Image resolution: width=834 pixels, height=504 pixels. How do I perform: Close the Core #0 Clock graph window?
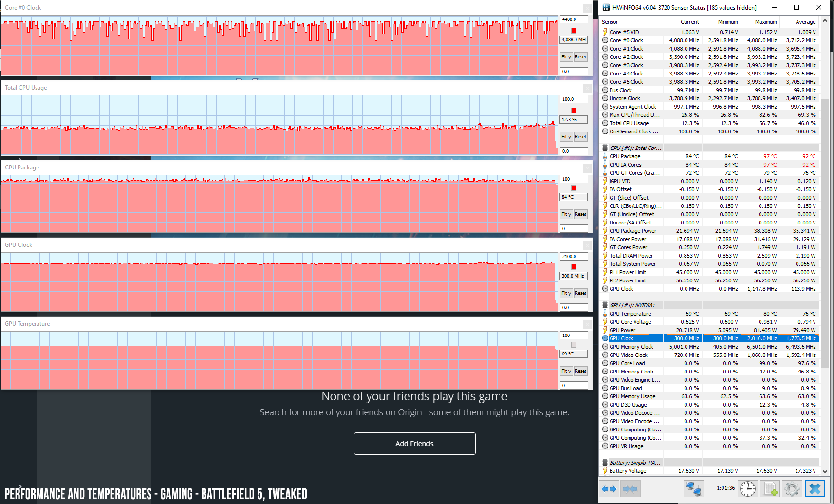(x=587, y=8)
